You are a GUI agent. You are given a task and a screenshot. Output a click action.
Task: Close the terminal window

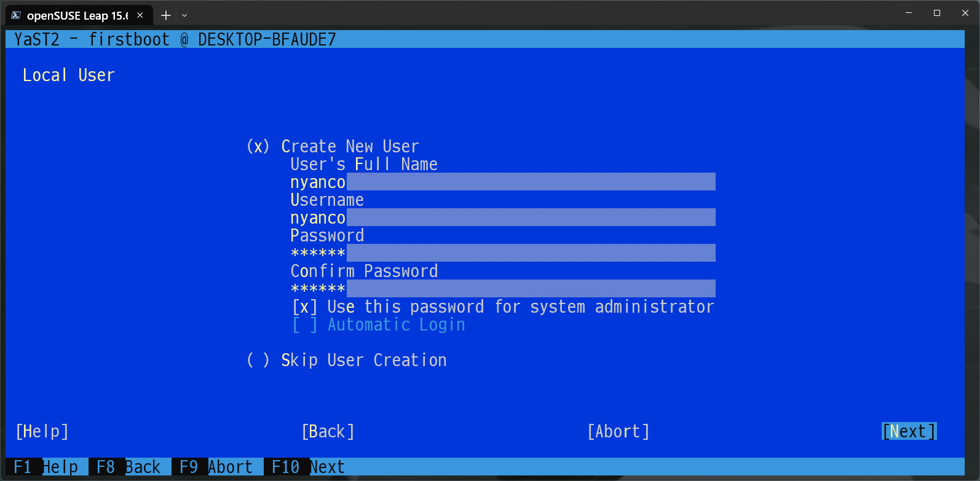click(x=965, y=13)
